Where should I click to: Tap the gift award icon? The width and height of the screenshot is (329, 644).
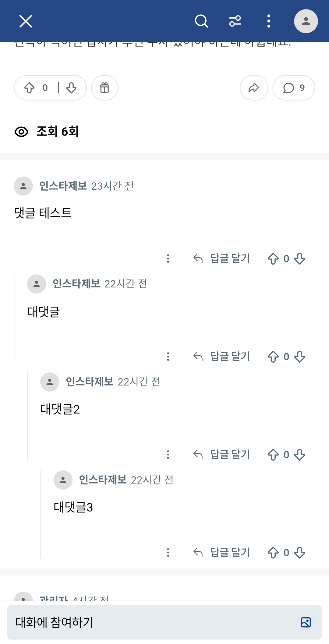104,88
